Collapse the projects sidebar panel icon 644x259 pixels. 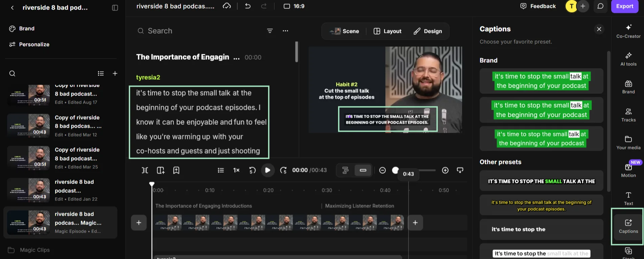[115, 7]
